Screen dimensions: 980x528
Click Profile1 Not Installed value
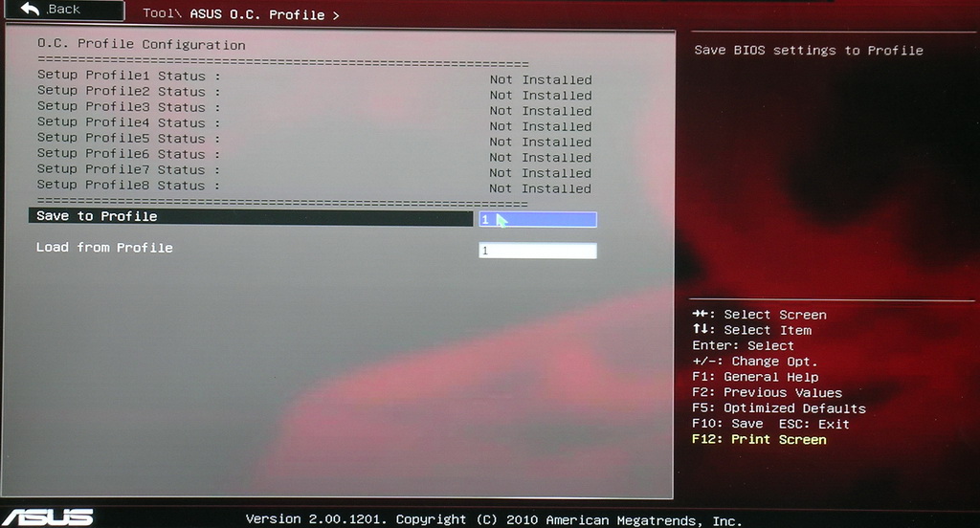coord(541,80)
